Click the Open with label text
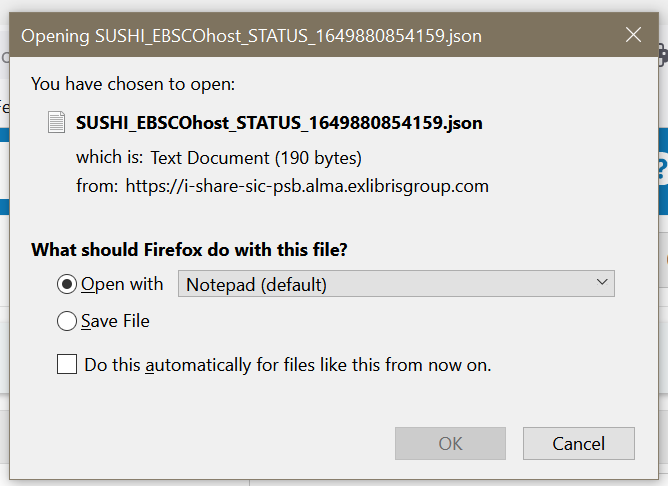Screen dimensions: 668x486 click(122, 284)
